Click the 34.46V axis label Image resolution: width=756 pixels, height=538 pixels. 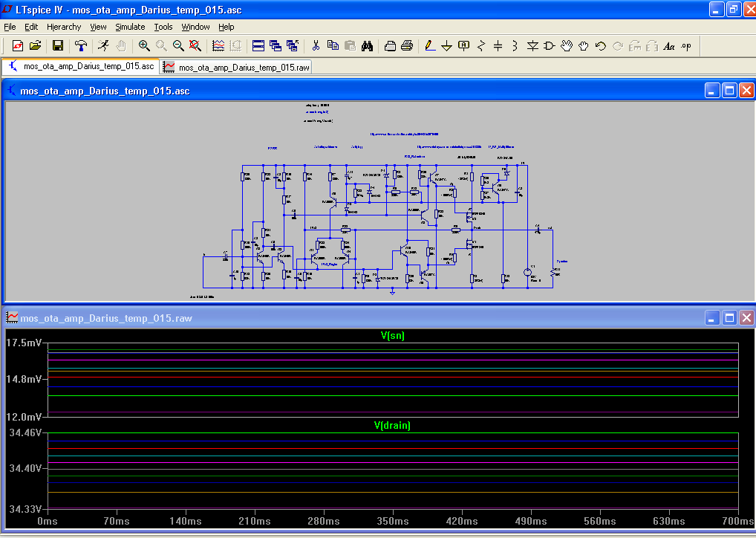25,432
